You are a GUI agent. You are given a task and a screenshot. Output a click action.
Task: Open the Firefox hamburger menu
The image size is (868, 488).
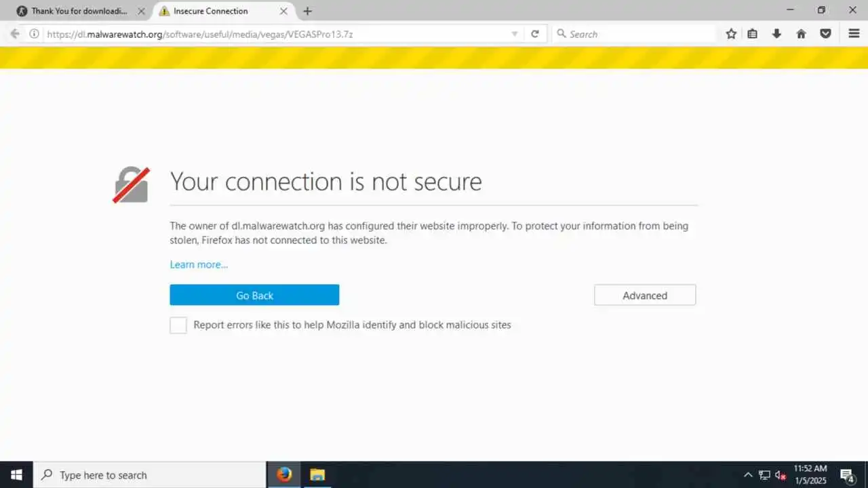[854, 34]
